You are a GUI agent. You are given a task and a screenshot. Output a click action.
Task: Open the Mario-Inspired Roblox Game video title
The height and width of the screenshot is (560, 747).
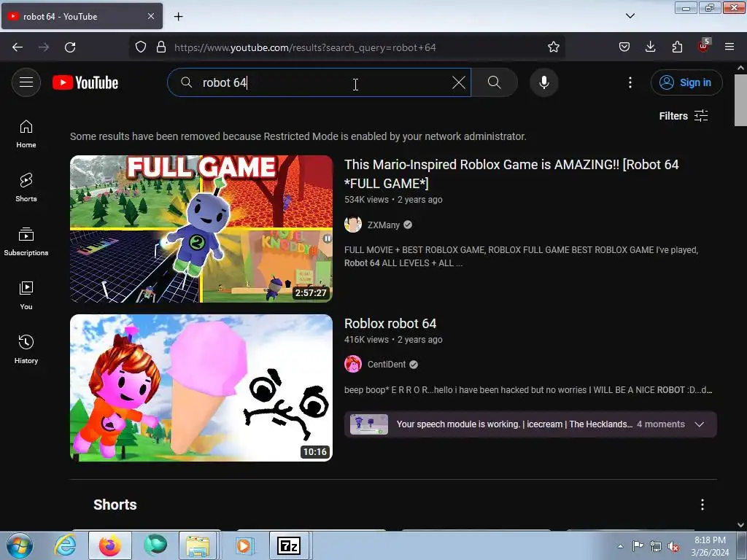coord(511,174)
